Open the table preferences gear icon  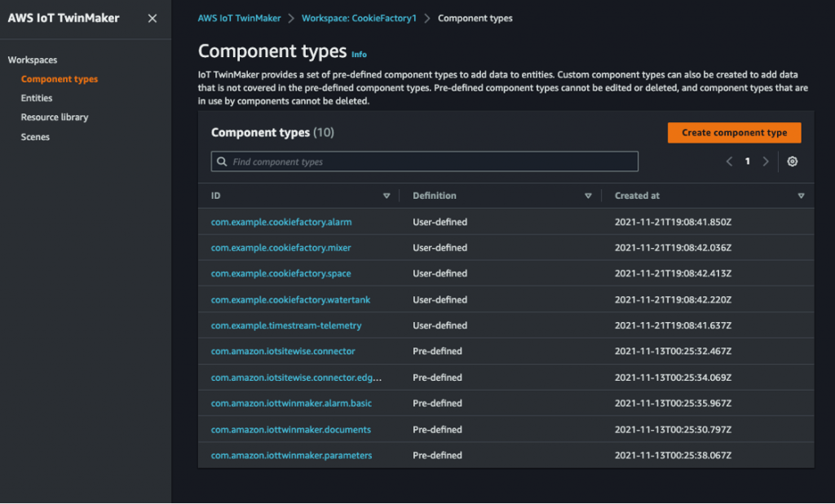coord(792,161)
